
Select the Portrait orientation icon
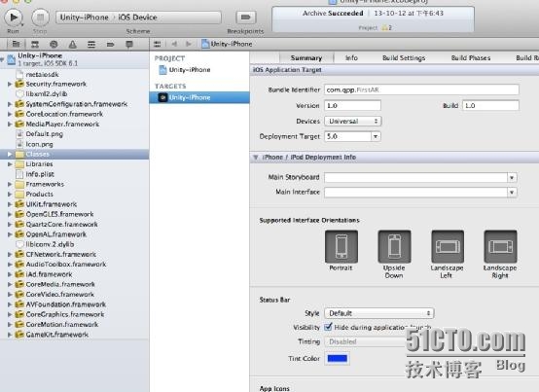[x=341, y=246]
